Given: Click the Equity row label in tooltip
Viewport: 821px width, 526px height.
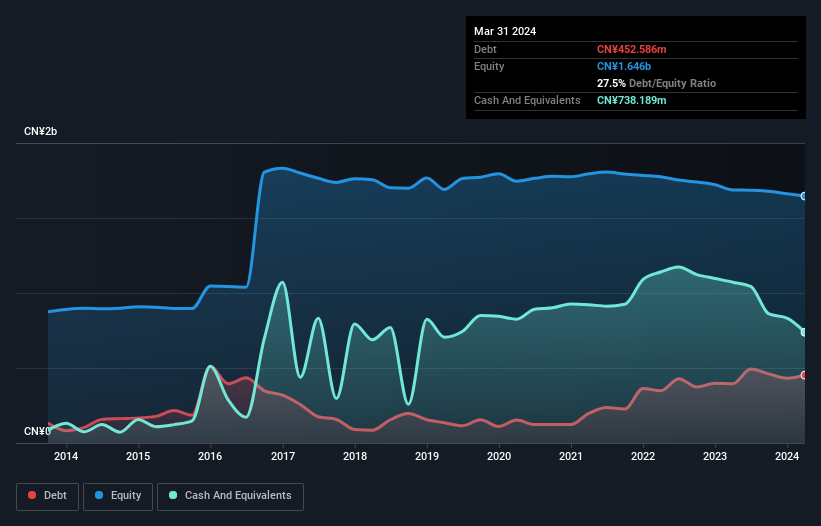Looking at the screenshot, I should pos(489,66).
